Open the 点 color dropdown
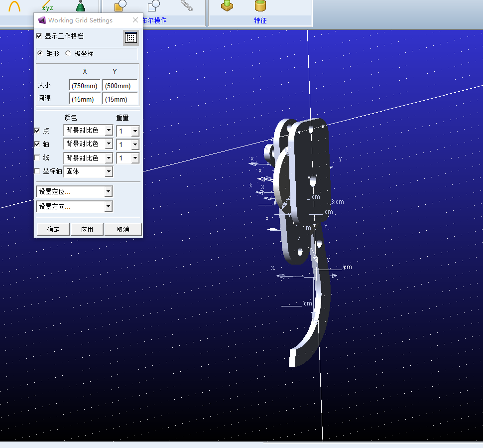Screen dimensions: 483x448 [109, 131]
